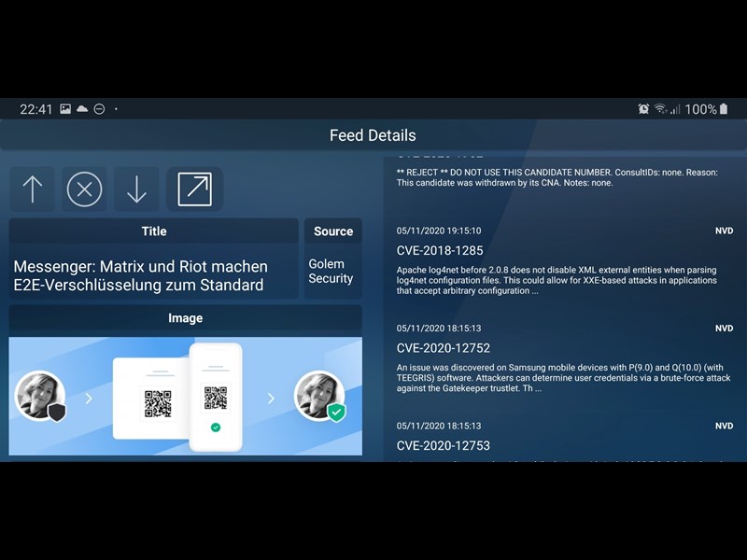
Task: Tap the alarm icon in status bar
Action: (643, 109)
